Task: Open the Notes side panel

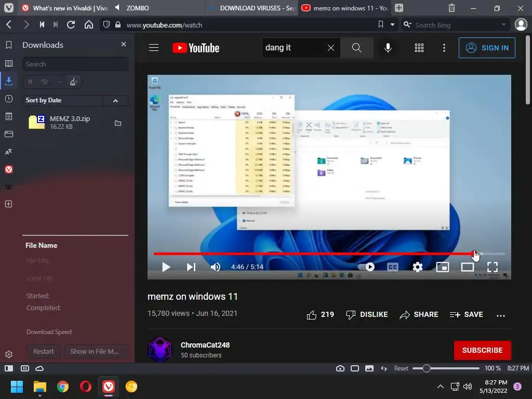Action: 9,116
